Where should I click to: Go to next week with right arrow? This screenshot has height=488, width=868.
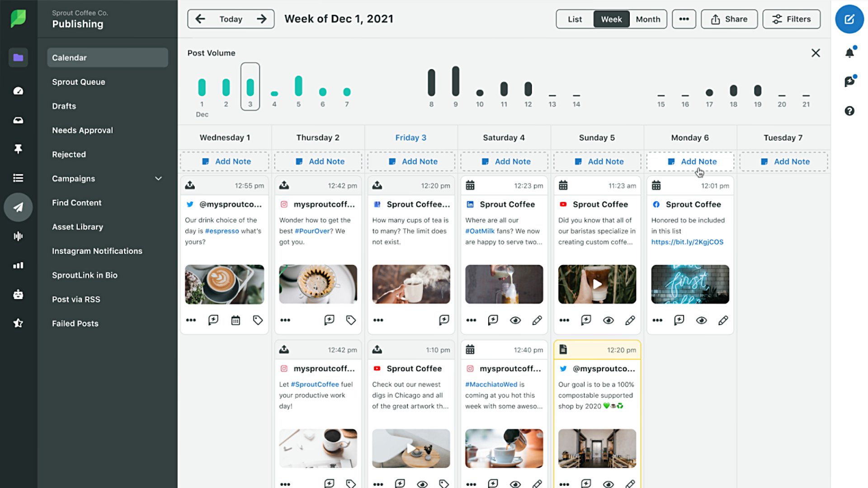pos(261,19)
